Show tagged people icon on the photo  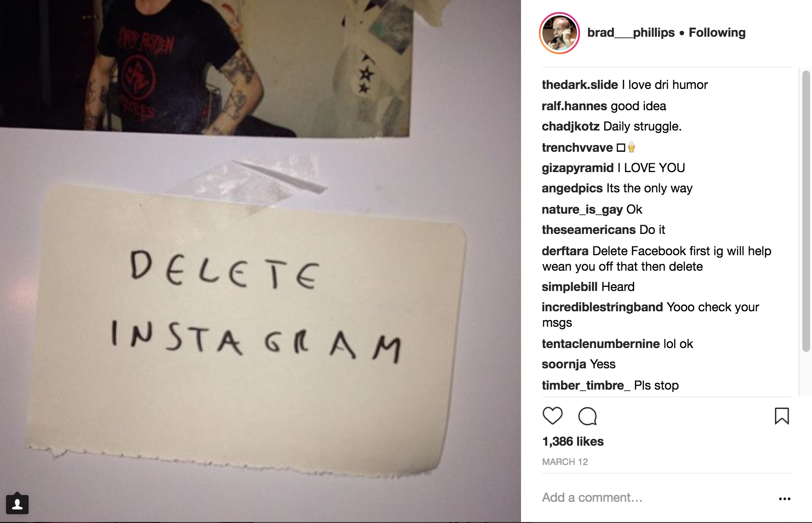point(17,504)
